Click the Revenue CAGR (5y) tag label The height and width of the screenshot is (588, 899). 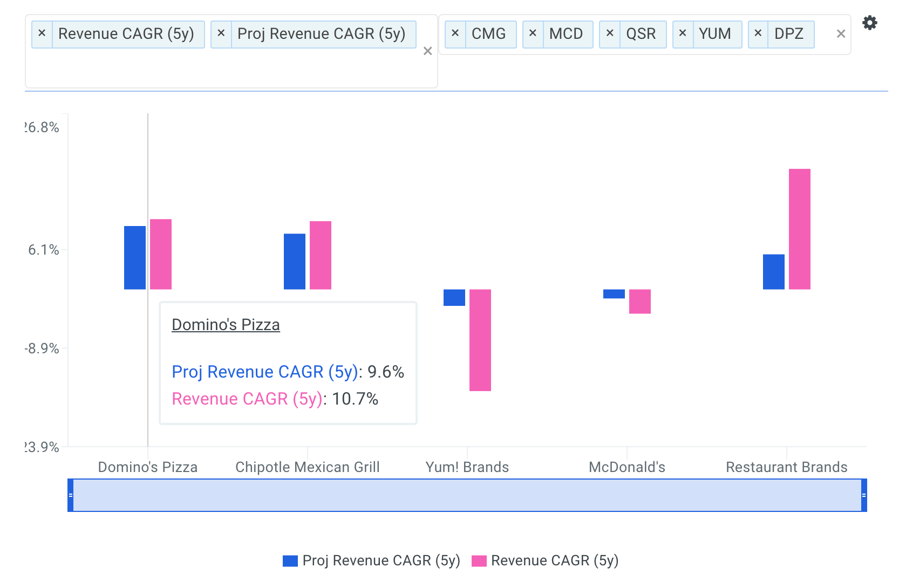coord(126,33)
